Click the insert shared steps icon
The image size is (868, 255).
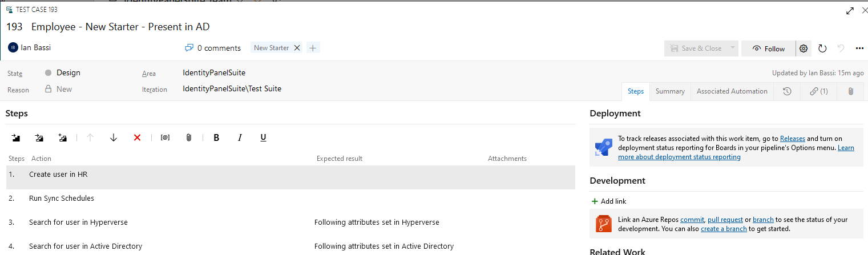(39, 137)
